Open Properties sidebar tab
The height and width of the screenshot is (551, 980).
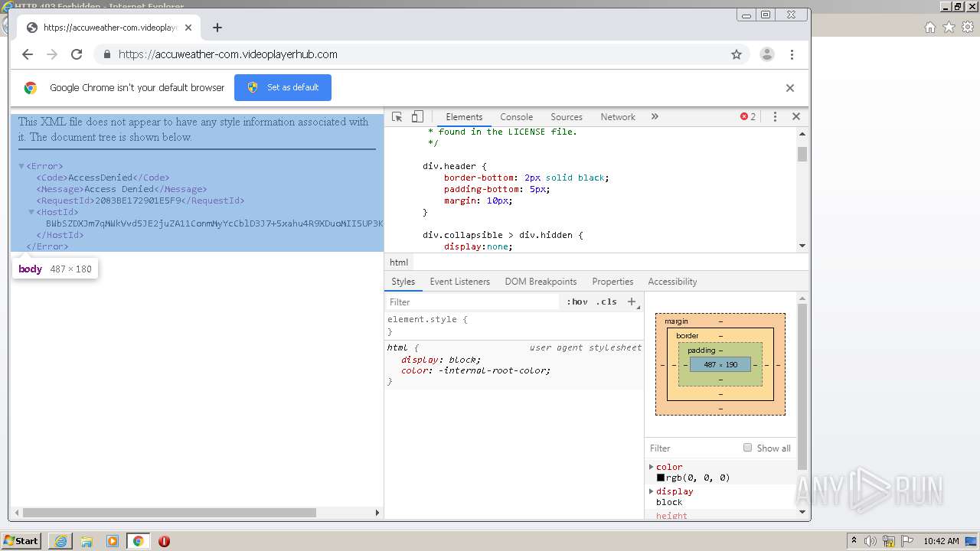(612, 282)
